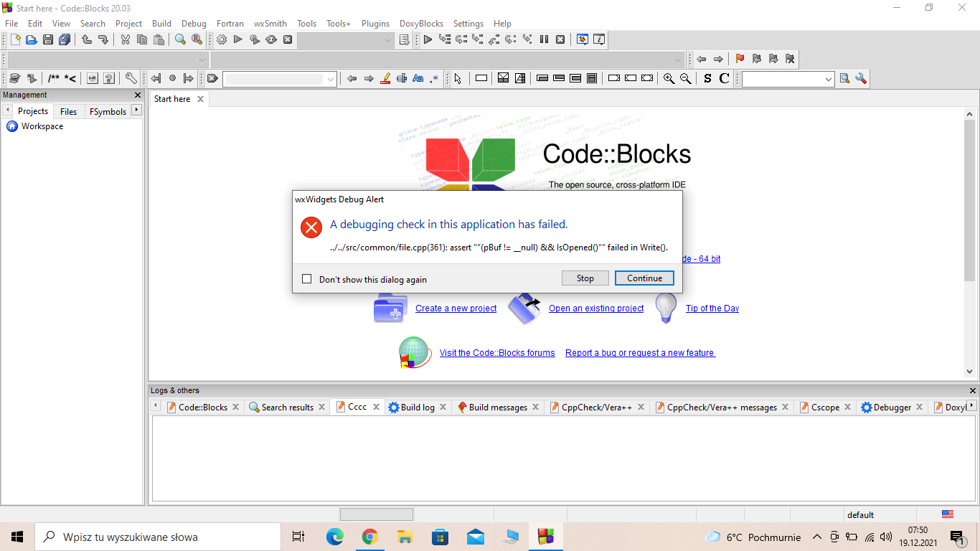The width and height of the screenshot is (980, 551).
Task: Select the wxSmith pointer tool
Action: tap(457, 78)
